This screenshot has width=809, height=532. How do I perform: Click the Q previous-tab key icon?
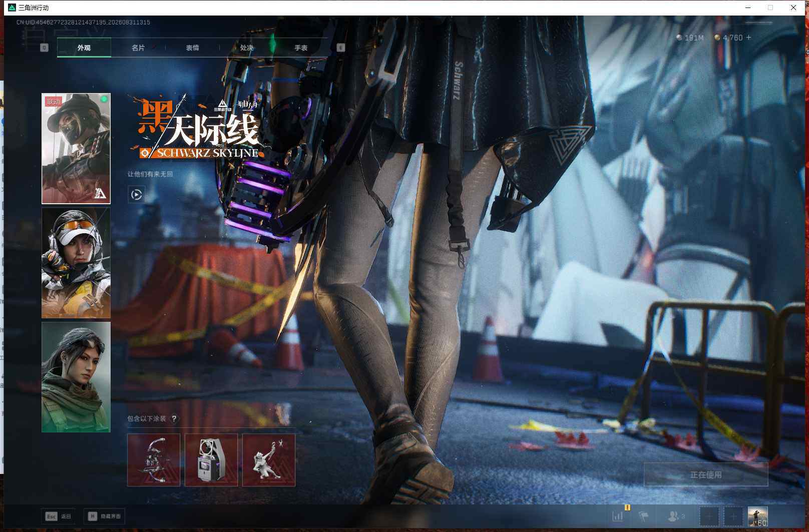44,48
